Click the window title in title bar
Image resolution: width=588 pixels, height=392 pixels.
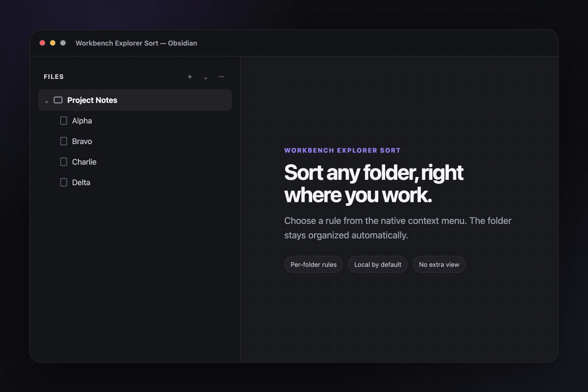[136, 43]
